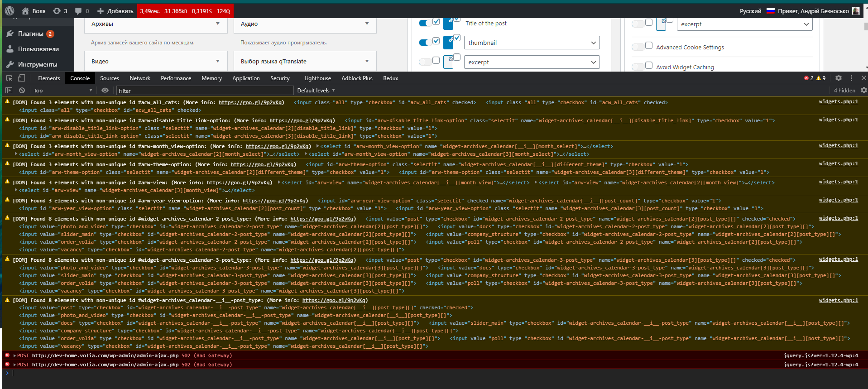Click the red error count indicator
The width and height of the screenshot is (868, 389).
click(809, 78)
